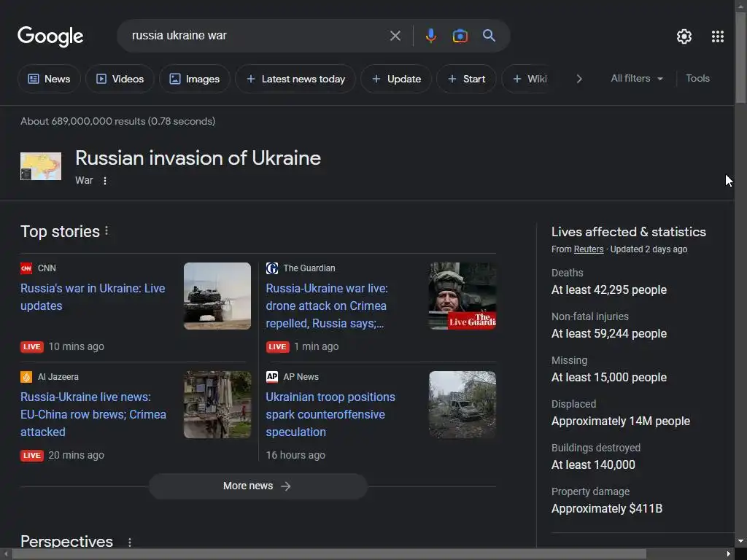Click the horizontal scrollbar left arrow
Image resolution: width=747 pixels, height=560 pixels.
6,554
